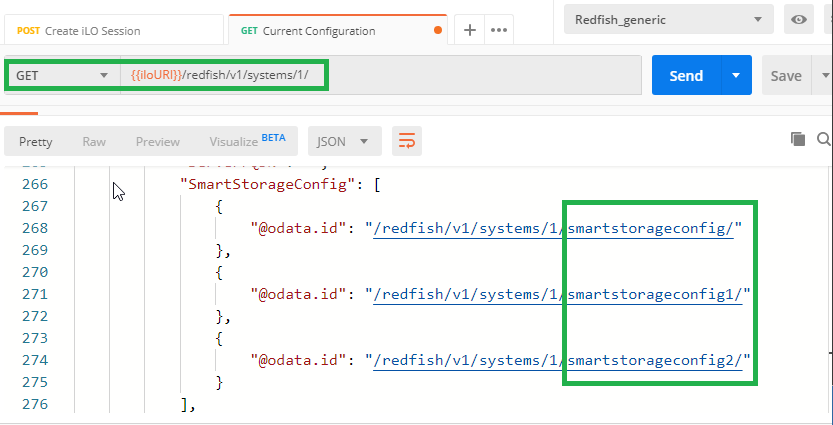Expand the Send button dropdown arrow
The height and width of the screenshot is (425, 833).
tap(736, 75)
